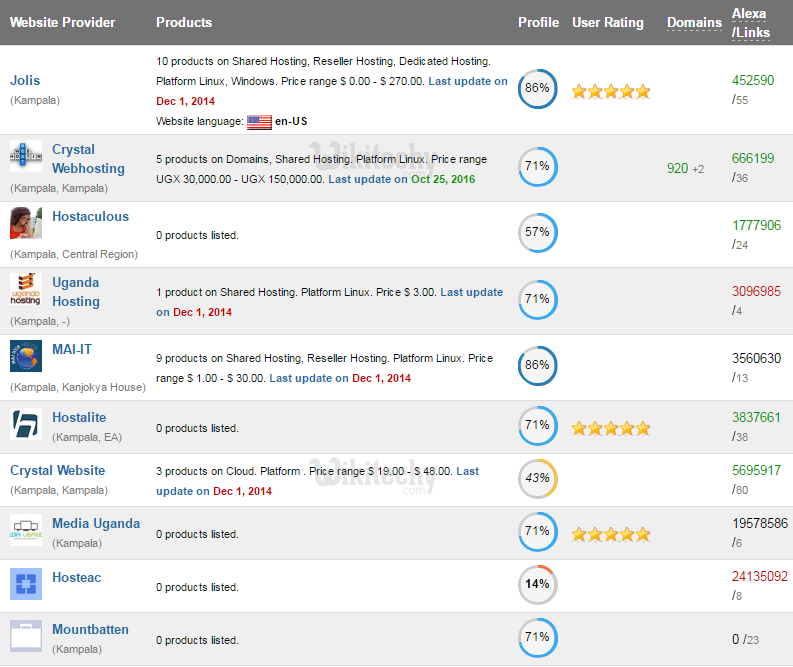This screenshot has width=793, height=667.
Task: Click the Profile column header
Action: [x=538, y=22]
